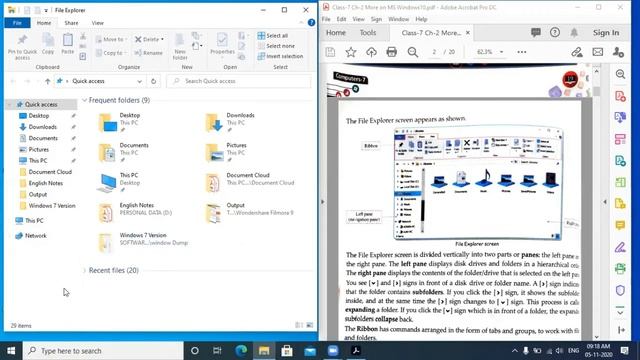Click the File Explorer help question mark icon
640x360 pixels.
tap(311, 23)
